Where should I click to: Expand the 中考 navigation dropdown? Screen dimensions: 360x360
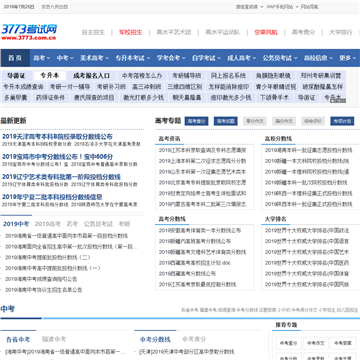(65, 58)
